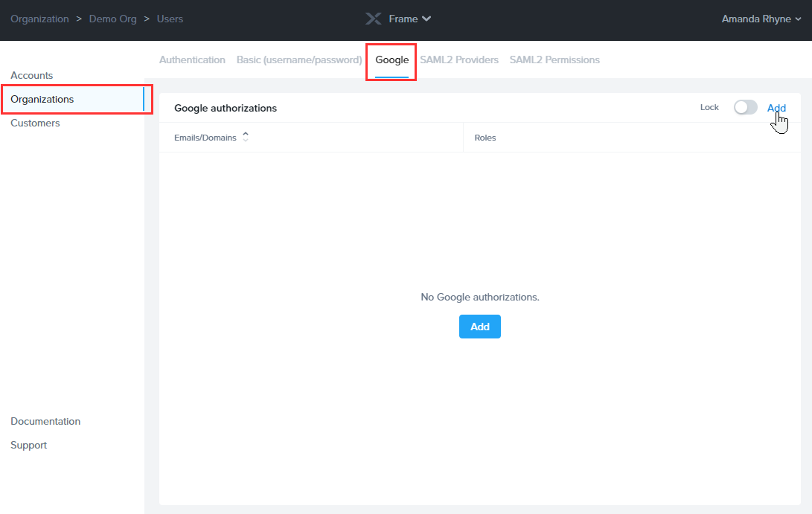Click the Add link near Lock
Viewport: 812px width, 514px height.
(x=776, y=108)
